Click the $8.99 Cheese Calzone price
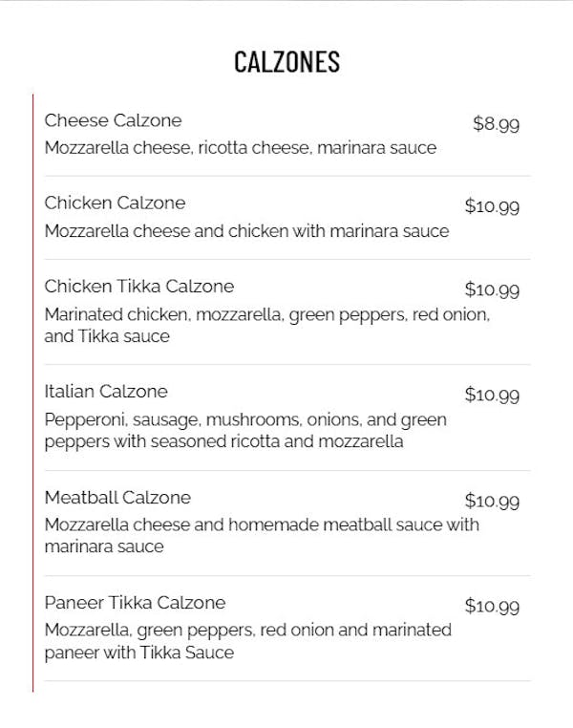 [x=496, y=123]
